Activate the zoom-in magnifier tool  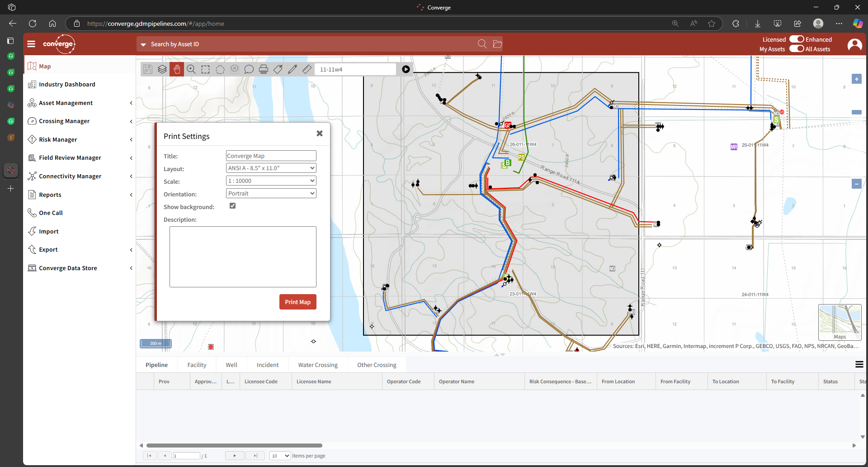pos(191,69)
